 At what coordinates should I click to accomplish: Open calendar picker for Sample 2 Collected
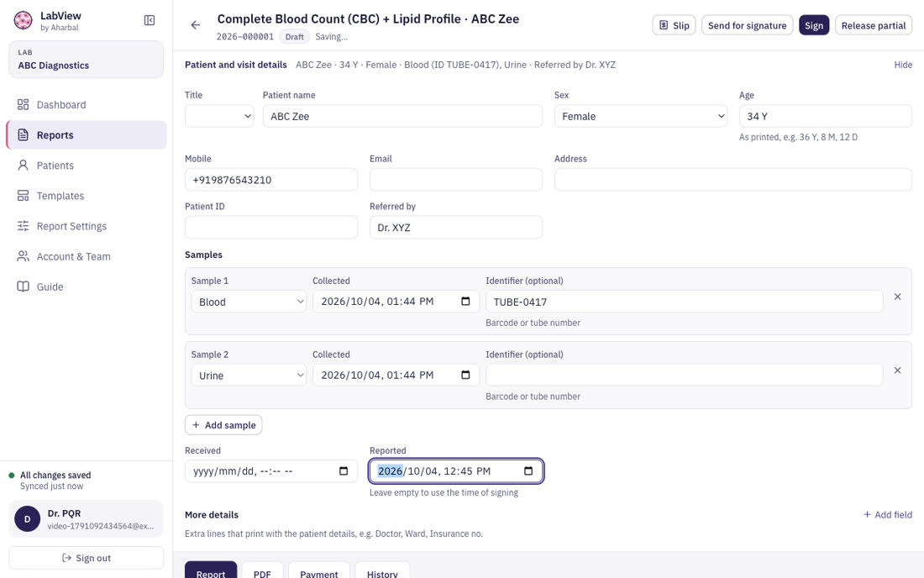tap(465, 375)
